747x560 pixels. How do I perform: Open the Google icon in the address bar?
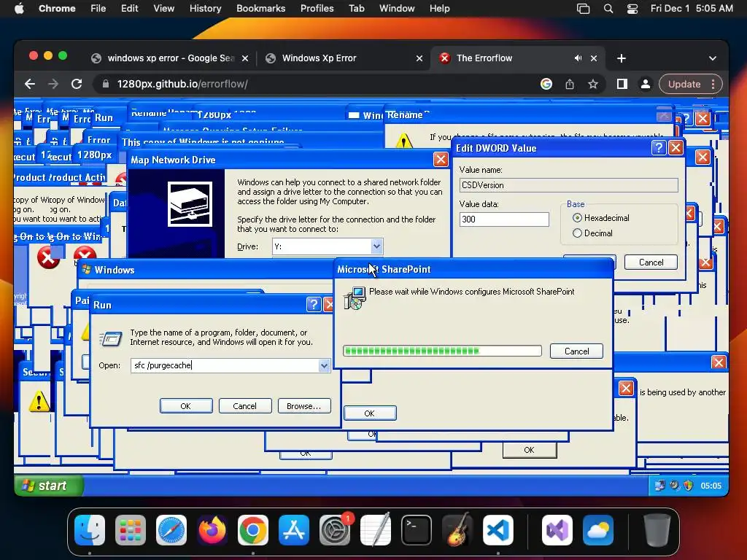546,85
